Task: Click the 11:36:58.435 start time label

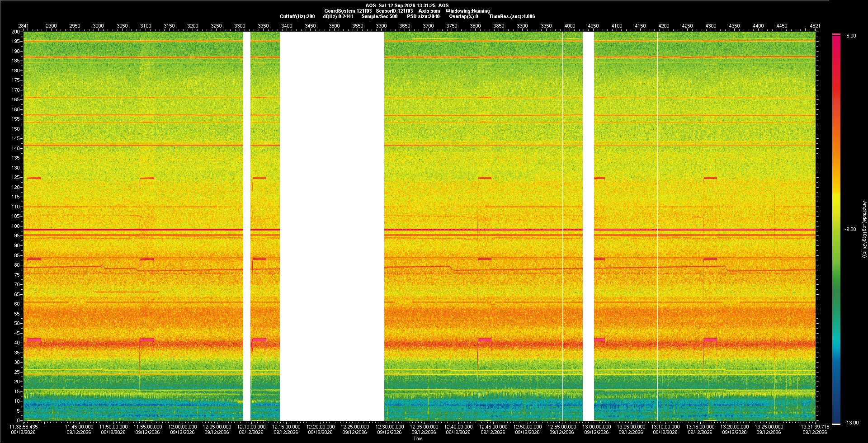Action: (24, 426)
